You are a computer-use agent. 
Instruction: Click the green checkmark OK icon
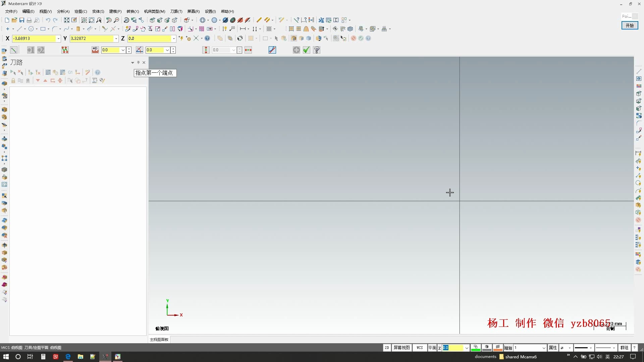click(306, 50)
